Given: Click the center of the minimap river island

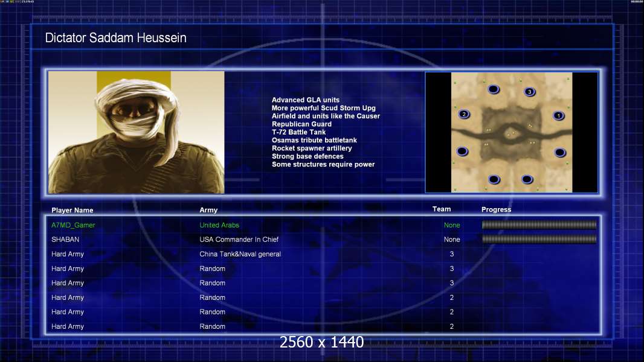Looking at the screenshot, I should coord(511,133).
